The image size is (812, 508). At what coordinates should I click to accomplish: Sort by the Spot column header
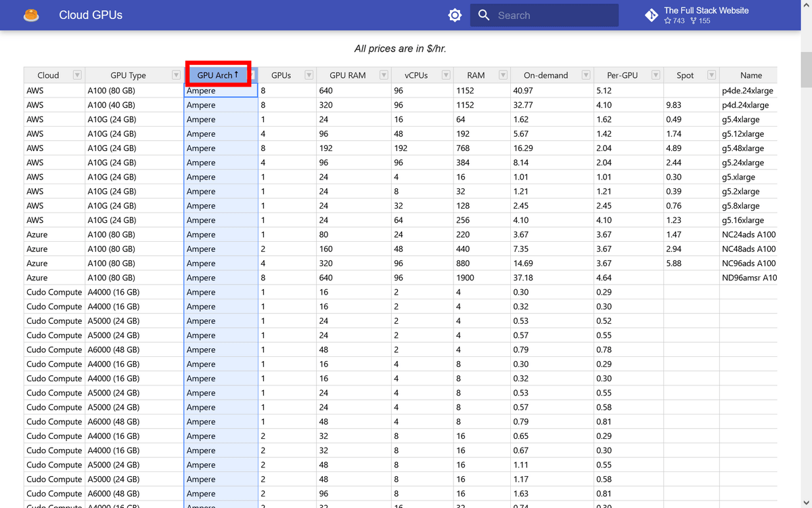[685, 75]
